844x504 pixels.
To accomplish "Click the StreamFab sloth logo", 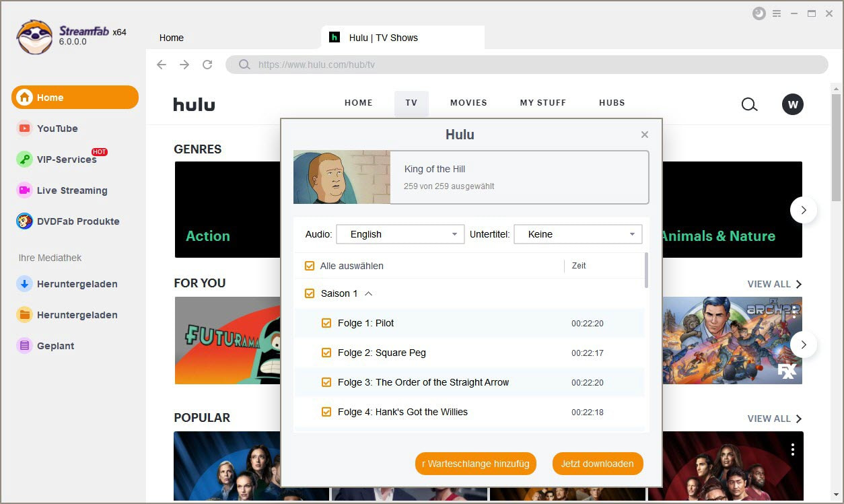I will [34, 36].
